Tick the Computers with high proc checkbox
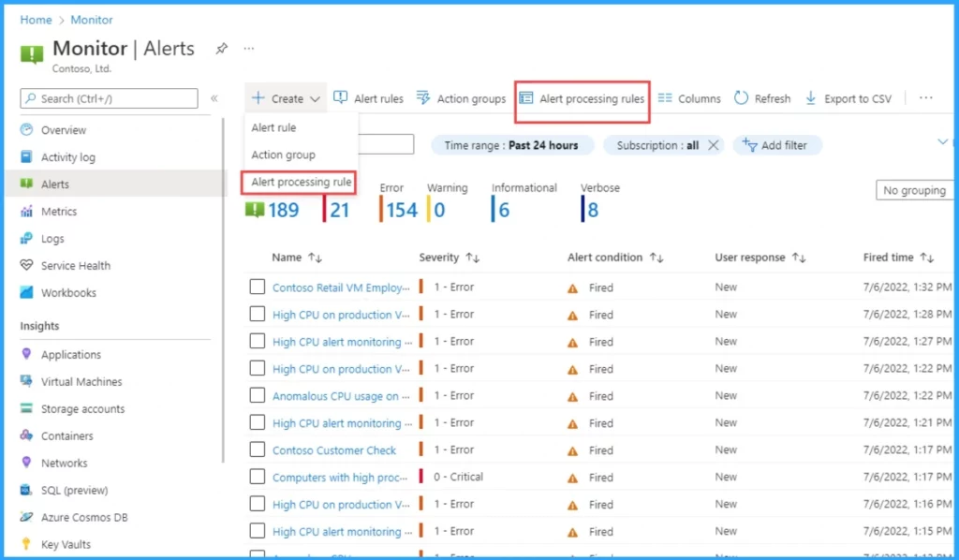This screenshot has height=560, width=959. click(x=258, y=477)
